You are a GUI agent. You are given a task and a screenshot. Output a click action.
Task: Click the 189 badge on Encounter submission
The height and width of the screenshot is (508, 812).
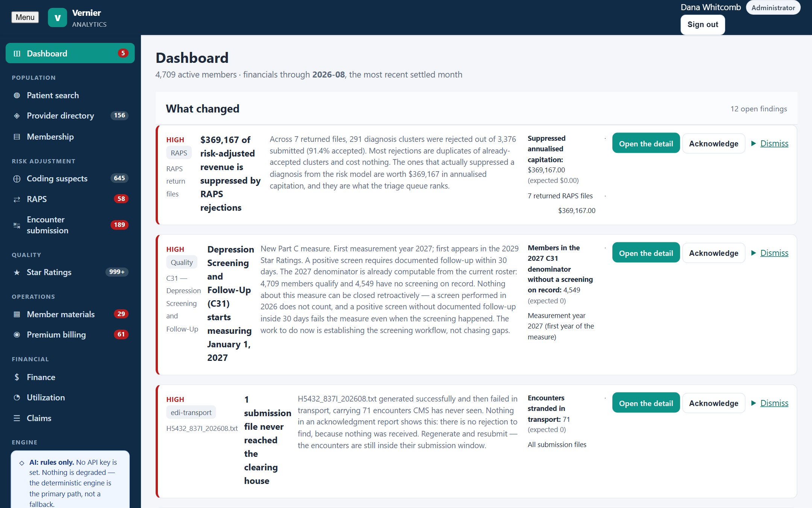[119, 225]
